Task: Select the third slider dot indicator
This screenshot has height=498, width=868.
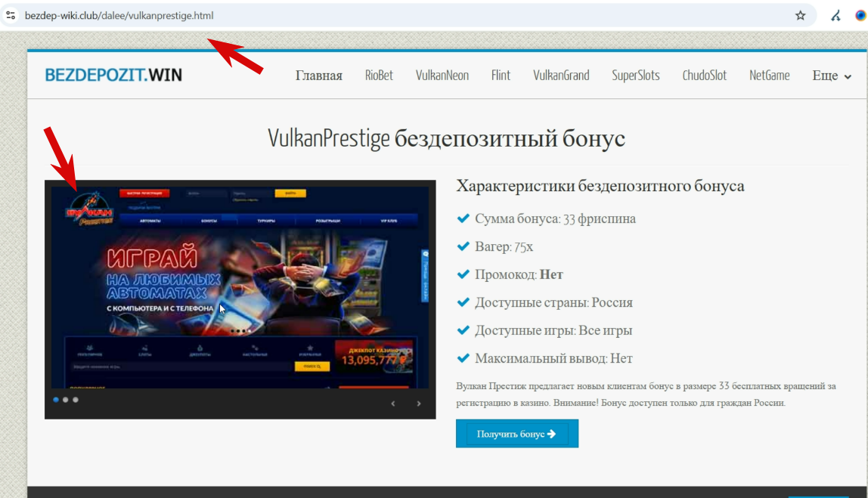Action: click(x=76, y=400)
